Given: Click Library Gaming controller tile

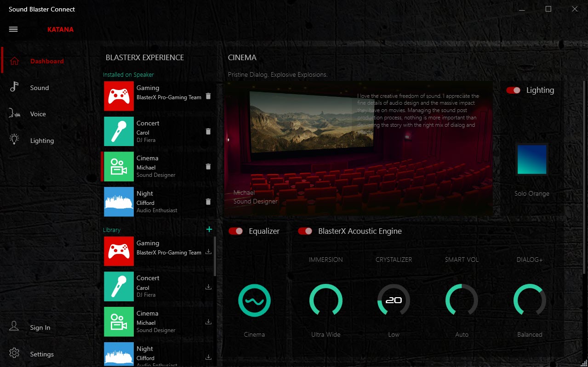Looking at the screenshot, I should point(119,251).
